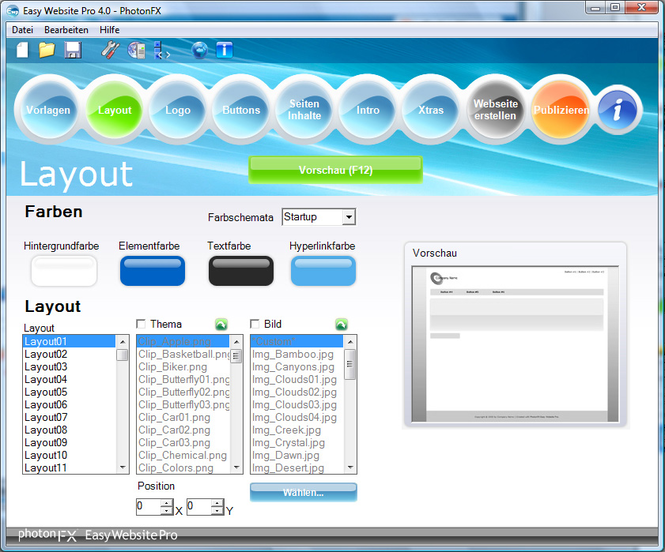Save the project with the floppy disk icon
This screenshot has width=665, height=552.
73,50
